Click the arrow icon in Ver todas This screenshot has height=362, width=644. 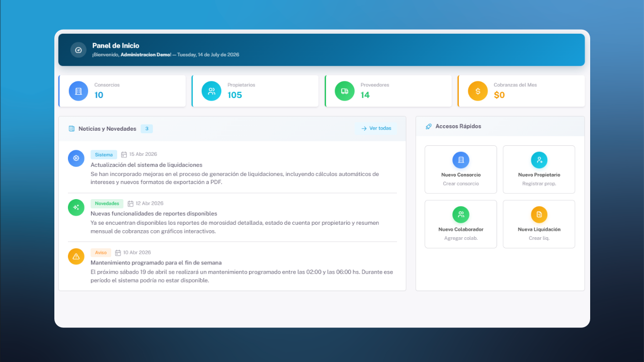[x=364, y=129]
